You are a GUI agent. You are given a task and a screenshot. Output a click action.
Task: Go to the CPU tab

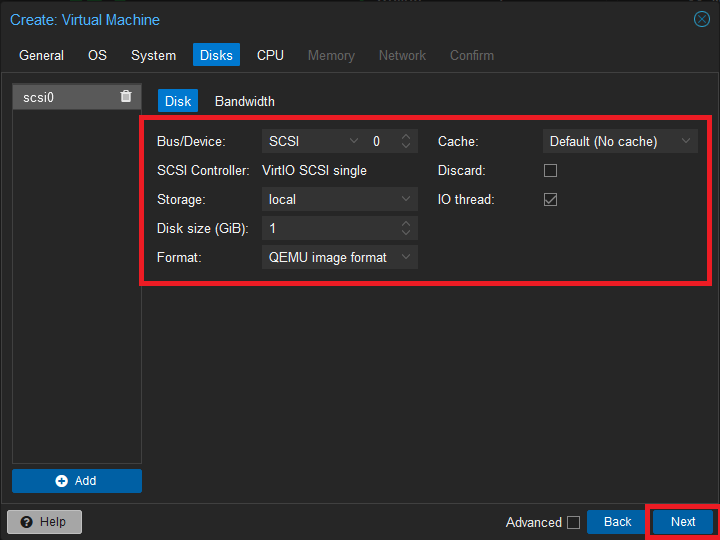coord(270,55)
